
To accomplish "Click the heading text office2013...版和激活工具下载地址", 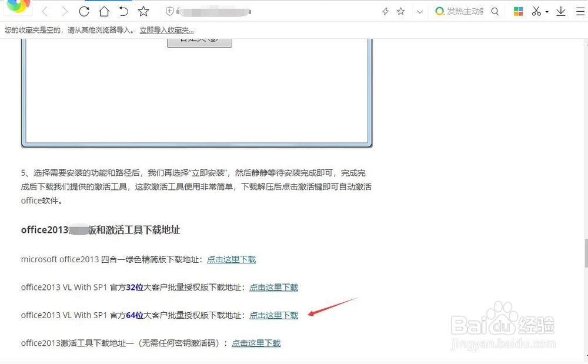I will coord(101,230).
